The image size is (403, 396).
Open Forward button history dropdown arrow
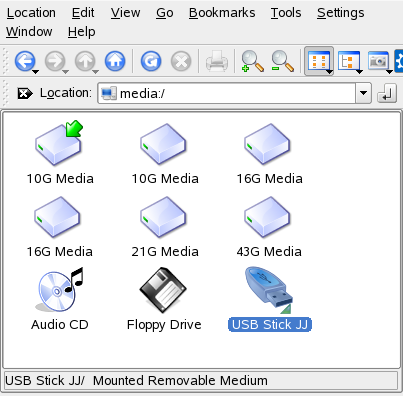[x=65, y=72]
